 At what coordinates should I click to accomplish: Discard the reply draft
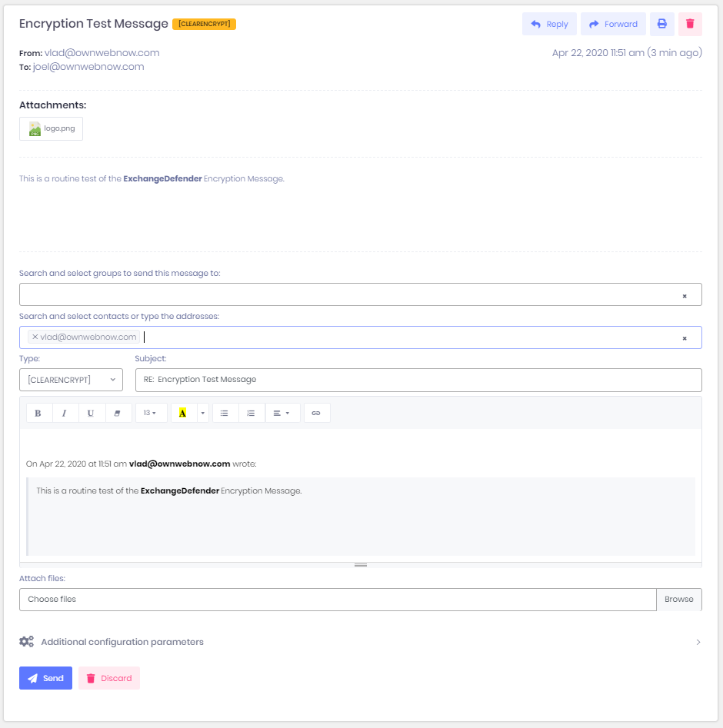click(x=109, y=678)
